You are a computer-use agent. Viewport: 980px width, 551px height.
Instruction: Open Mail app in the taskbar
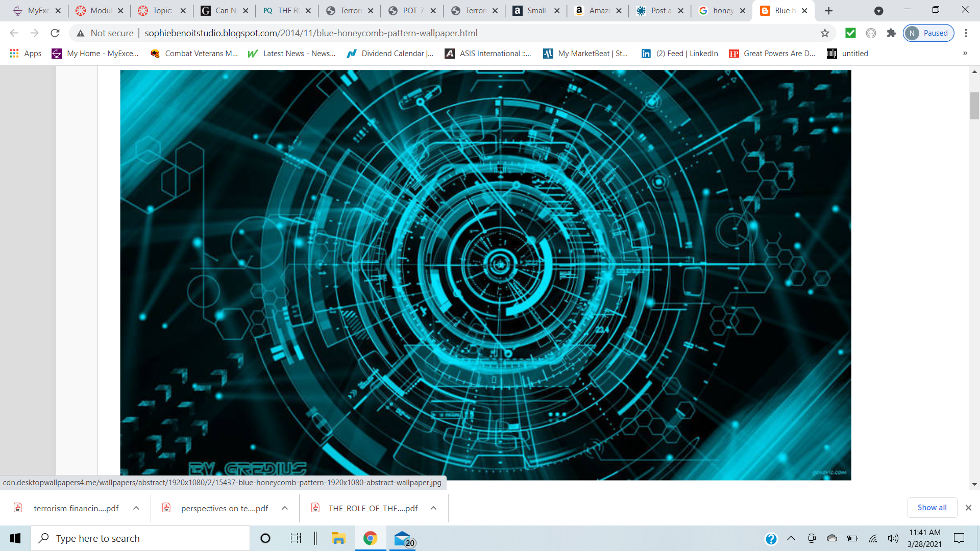pos(403,538)
